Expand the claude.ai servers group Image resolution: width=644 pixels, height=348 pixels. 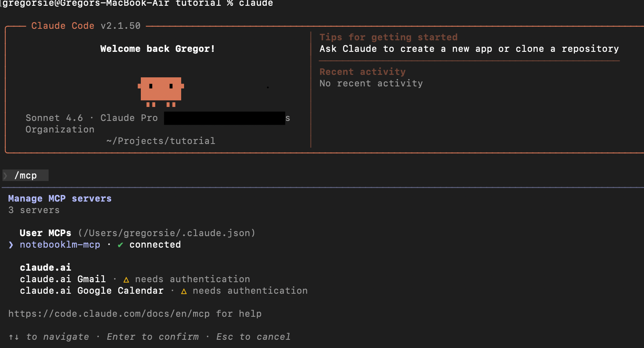(x=45, y=267)
